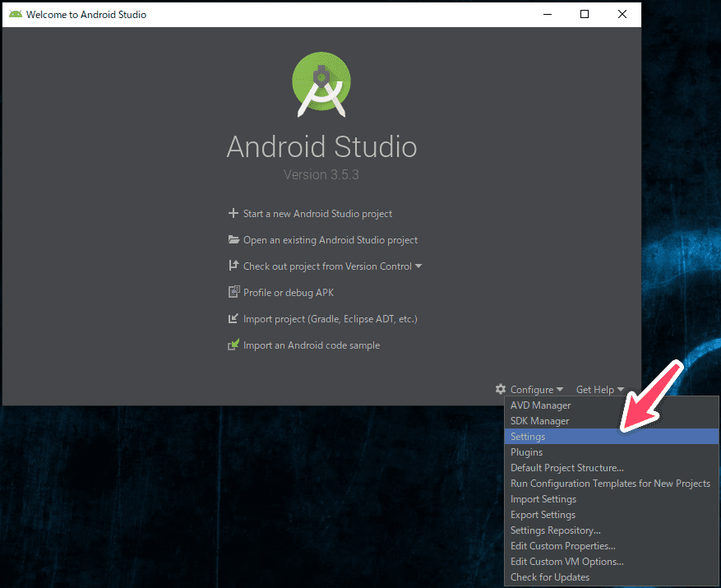The width and height of the screenshot is (721, 588).
Task: Click the Version 3.5.3 text
Action: [321, 175]
